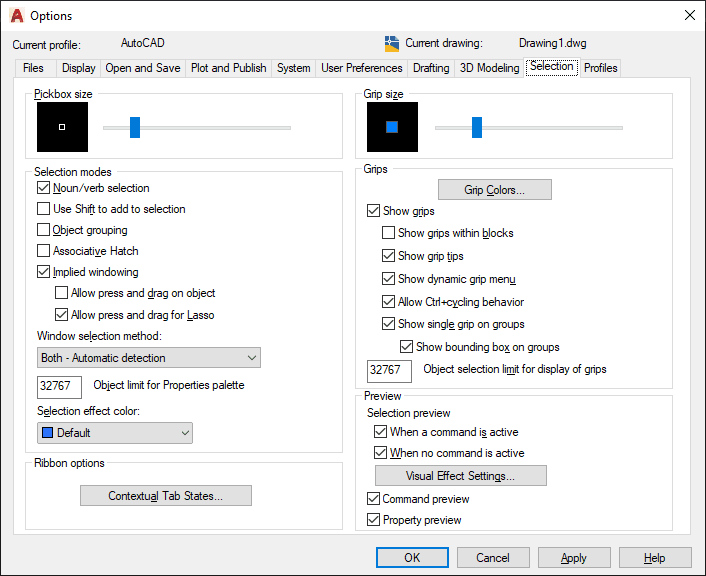Click the Object limit for Properties palette field
This screenshot has height=576, width=706.
[x=59, y=386]
